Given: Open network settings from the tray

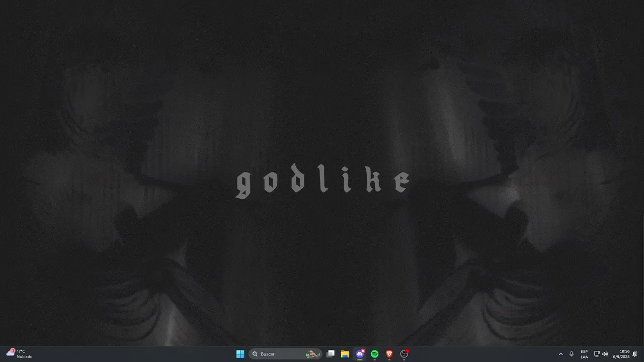Looking at the screenshot, I should [597, 354].
